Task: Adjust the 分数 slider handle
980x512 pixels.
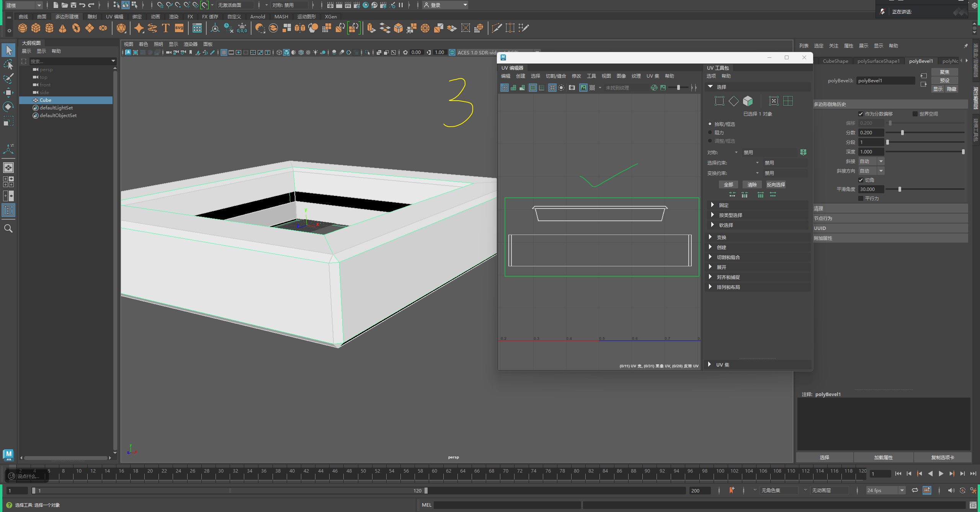Action: pos(902,133)
